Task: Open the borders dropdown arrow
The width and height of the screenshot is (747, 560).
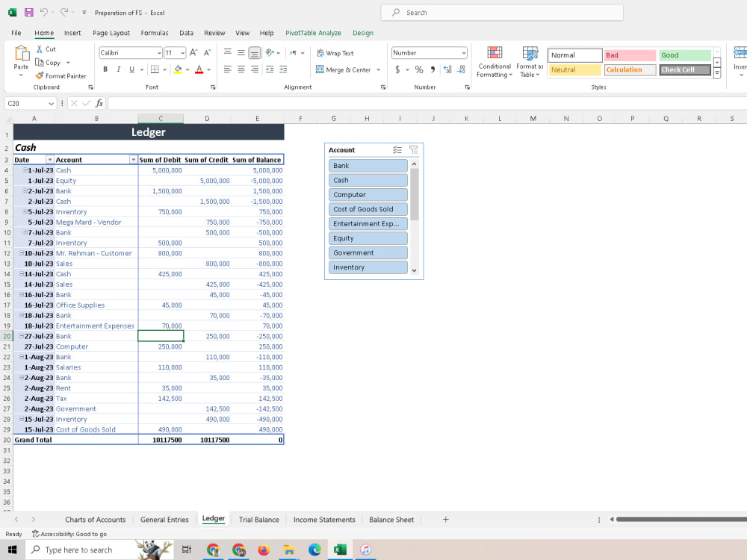Action: tap(165, 69)
